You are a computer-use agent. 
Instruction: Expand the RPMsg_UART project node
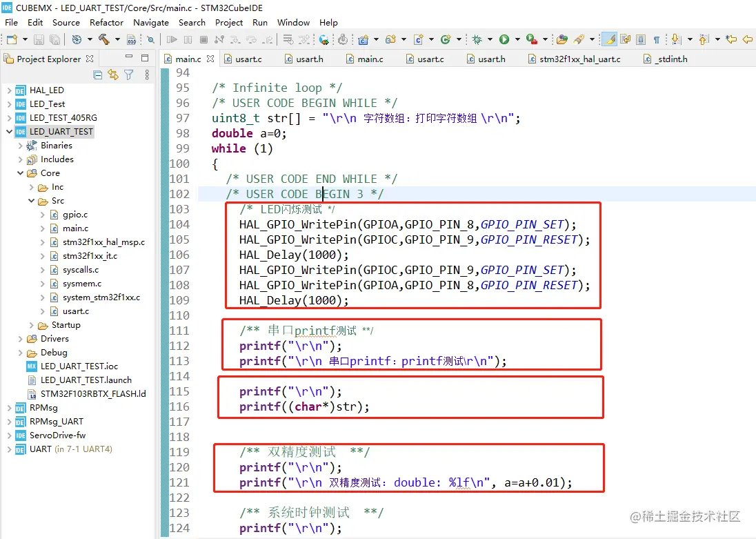point(9,422)
